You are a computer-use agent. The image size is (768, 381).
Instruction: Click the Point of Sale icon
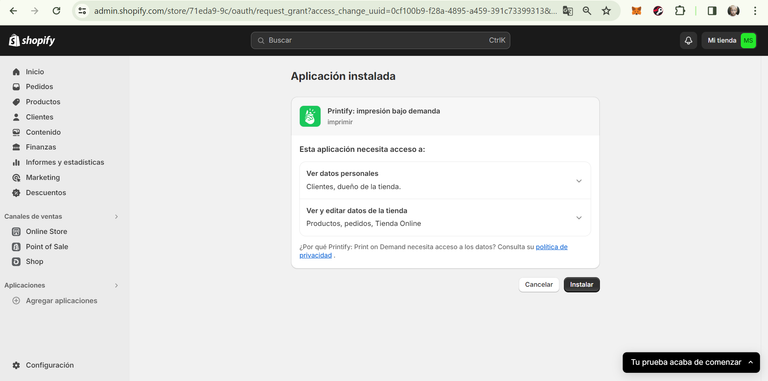point(16,246)
